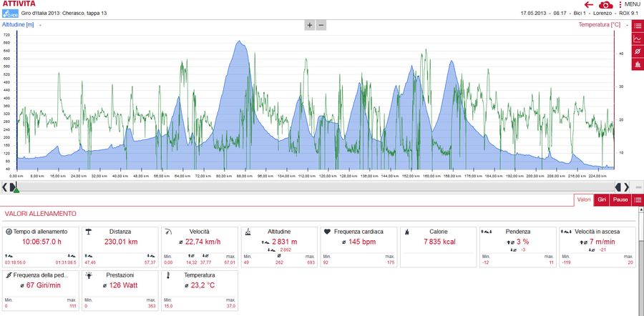Click the cadence value 67 Giri/min
Screen dimensions: 644x316
click(43, 285)
